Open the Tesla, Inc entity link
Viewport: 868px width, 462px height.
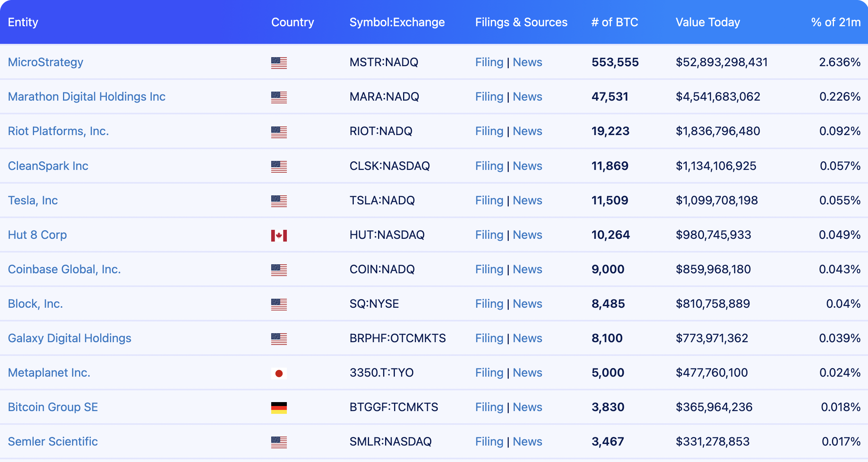pyautogui.click(x=33, y=200)
